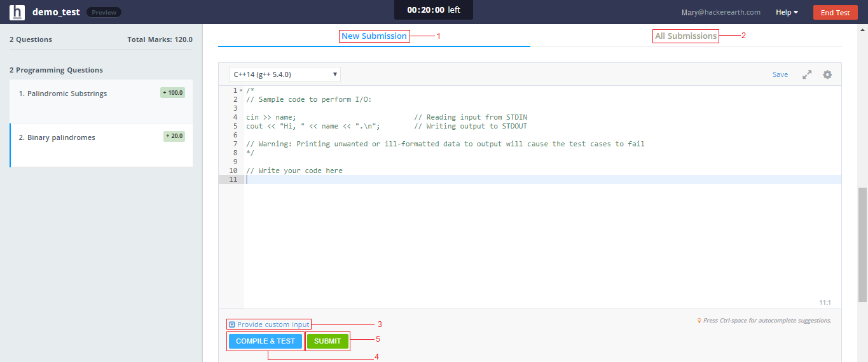Open the Help dropdown menu

[787, 12]
